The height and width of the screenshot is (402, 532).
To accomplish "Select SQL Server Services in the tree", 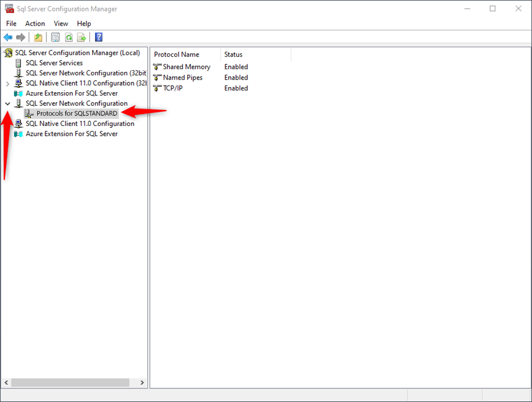I will [x=54, y=63].
